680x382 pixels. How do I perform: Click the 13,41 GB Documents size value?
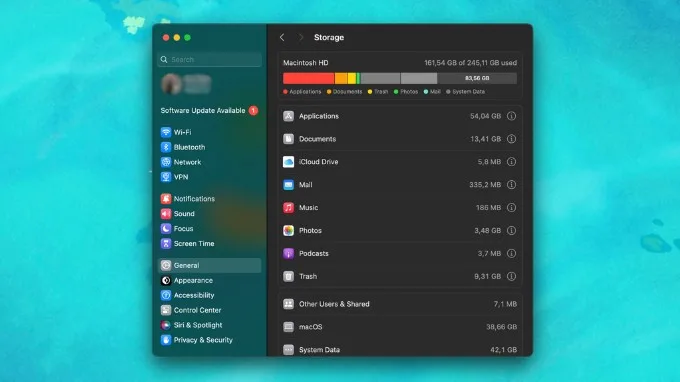pos(485,139)
